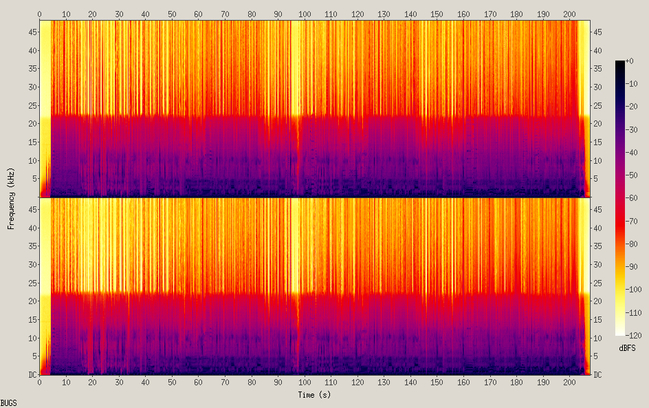This screenshot has width=649, height=408.
Task: Click the -50 colorbar tick label
Action: (x=632, y=175)
